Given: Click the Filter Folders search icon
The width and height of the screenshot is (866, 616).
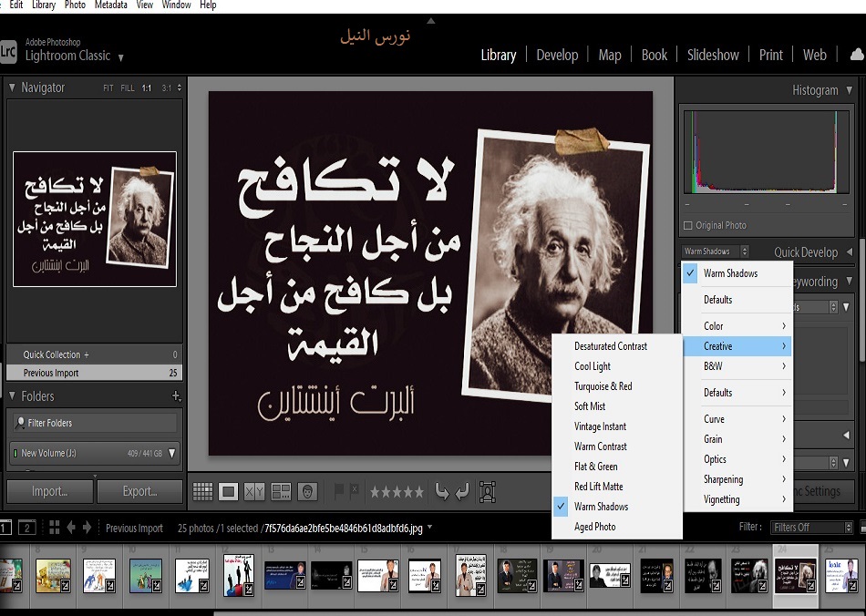Looking at the screenshot, I should click(x=20, y=423).
